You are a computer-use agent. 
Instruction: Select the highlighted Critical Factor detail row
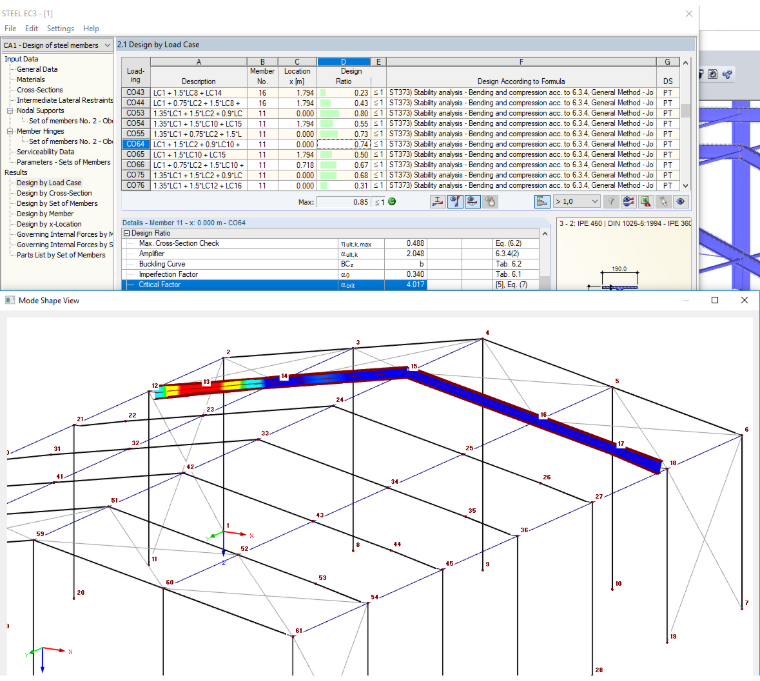point(331,285)
